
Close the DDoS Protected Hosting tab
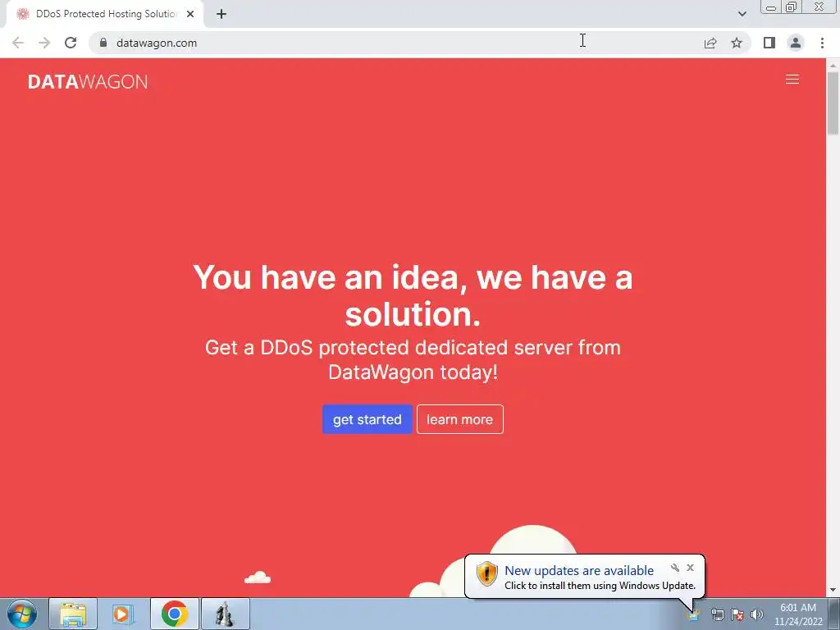[190, 14]
